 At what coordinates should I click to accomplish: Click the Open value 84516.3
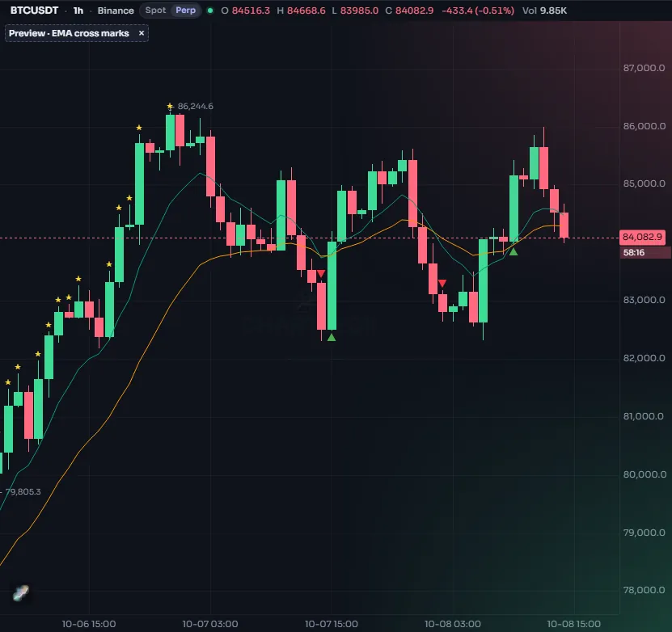tap(251, 11)
